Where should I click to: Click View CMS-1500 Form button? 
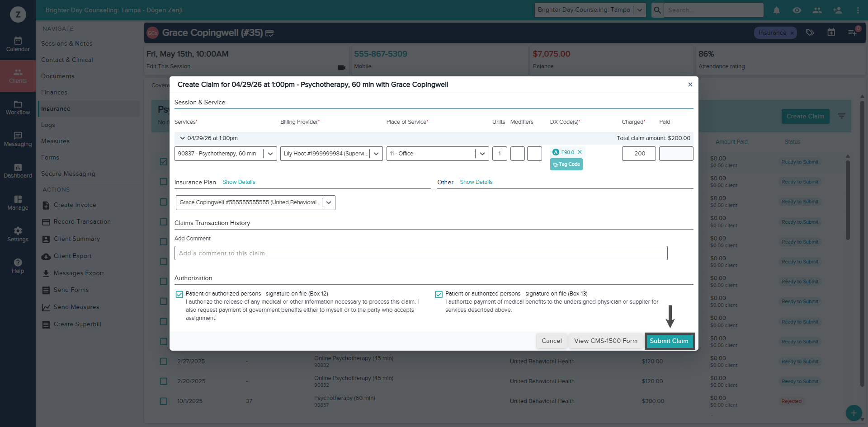click(606, 341)
